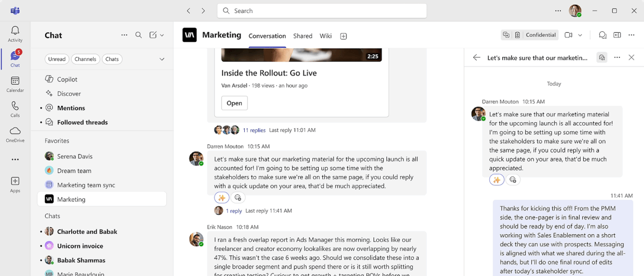This screenshot has height=276, width=644.
Task: Open search within the Chat panel
Action: pos(139,35)
